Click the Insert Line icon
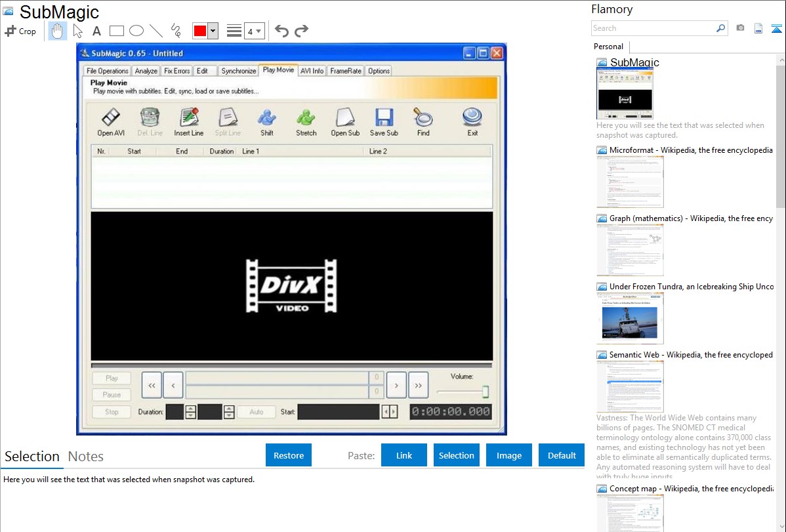The height and width of the screenshot is (532, 786). point(189,122)
